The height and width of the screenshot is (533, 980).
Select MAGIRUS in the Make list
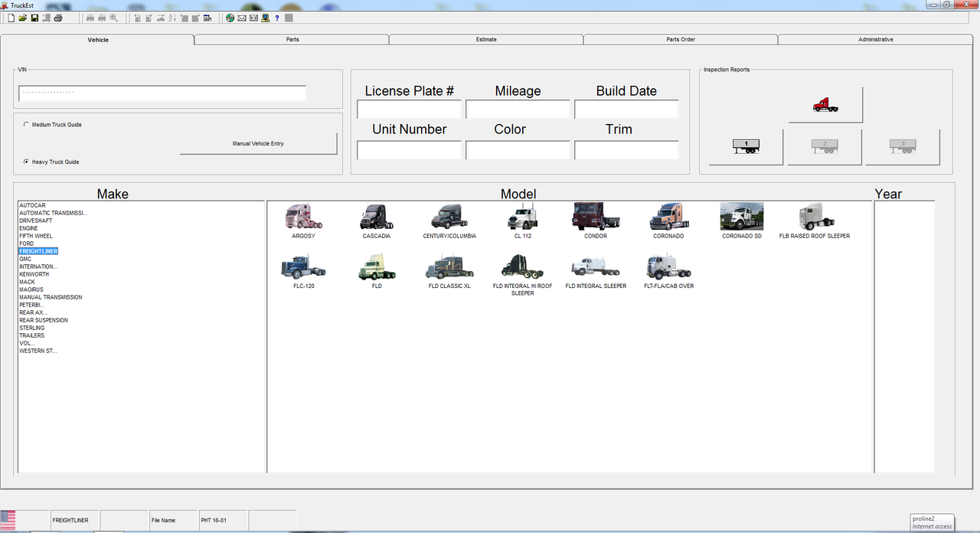[x=31, y=289]
